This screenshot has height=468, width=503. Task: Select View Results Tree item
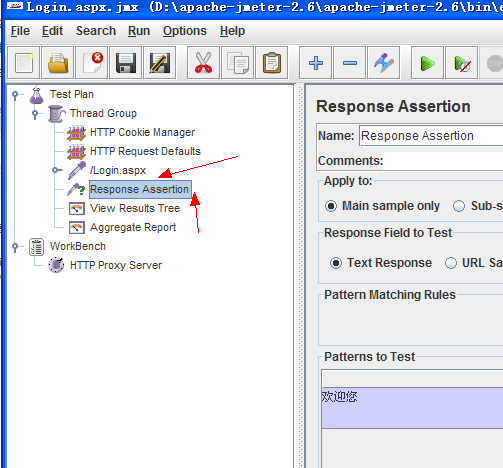135,208
